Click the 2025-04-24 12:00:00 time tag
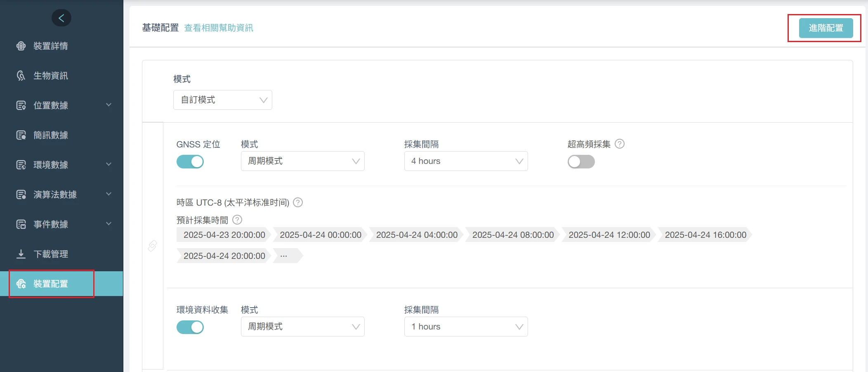Image resolution: width=868 pixels, height=372 pixels. tap(609, 235)
